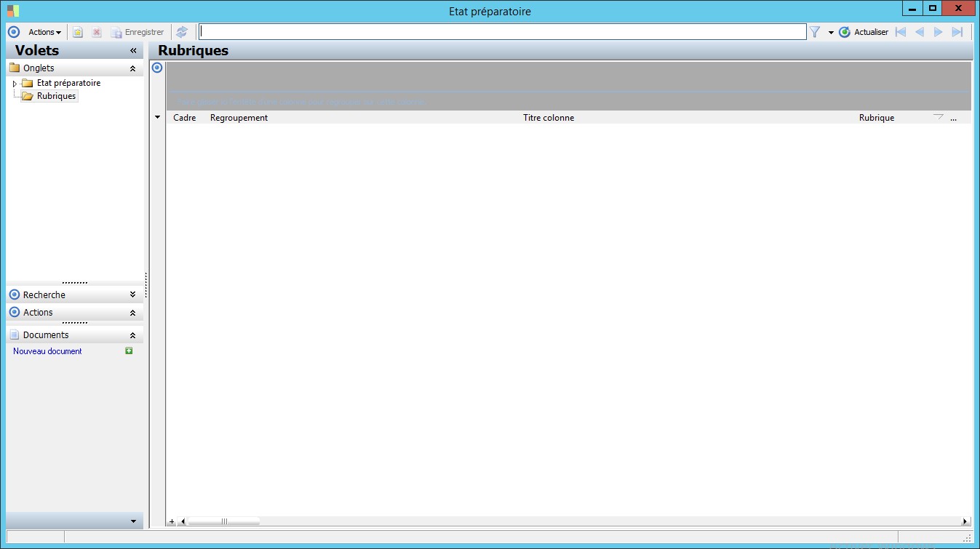The width and height of the screenshot is (980, 549).
Task: Click the application icon in title bar
Action: tap(13, 11)
